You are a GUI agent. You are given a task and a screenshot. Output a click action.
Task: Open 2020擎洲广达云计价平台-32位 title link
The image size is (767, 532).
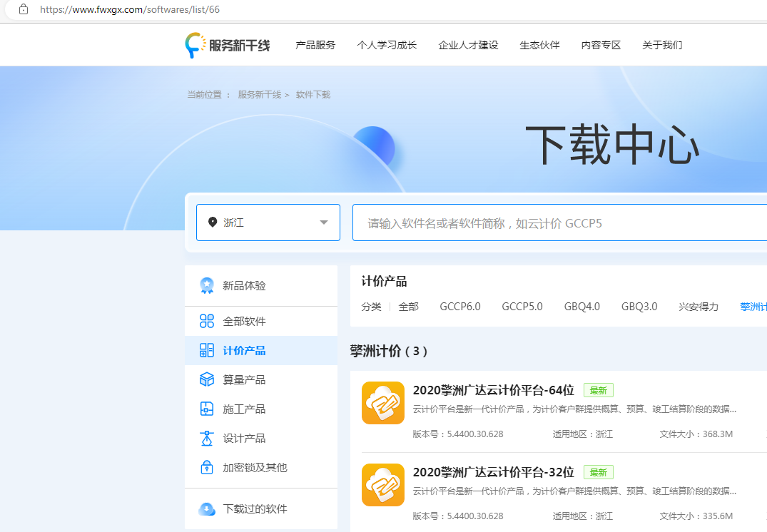tap(494, 472)
